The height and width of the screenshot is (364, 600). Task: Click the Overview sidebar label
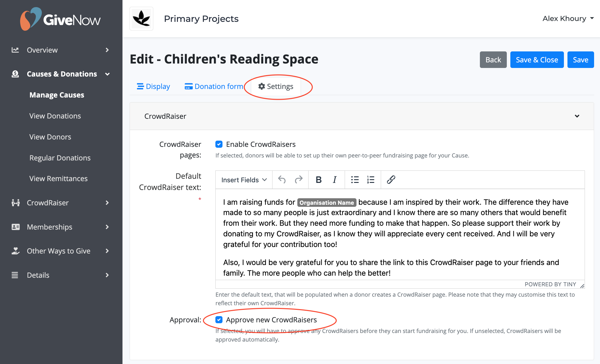pyautogui.click(x=42, y=50)
